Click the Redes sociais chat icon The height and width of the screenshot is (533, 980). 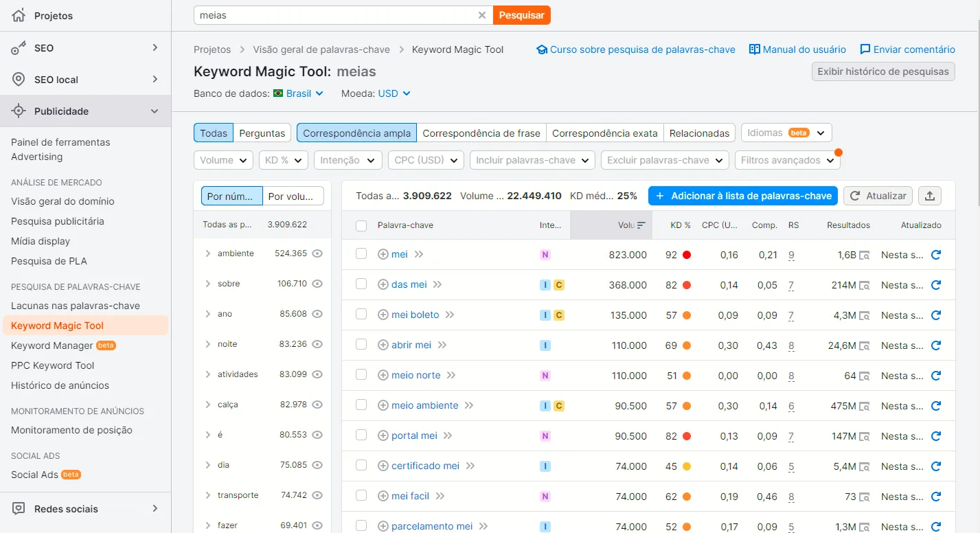click(19, 509)
